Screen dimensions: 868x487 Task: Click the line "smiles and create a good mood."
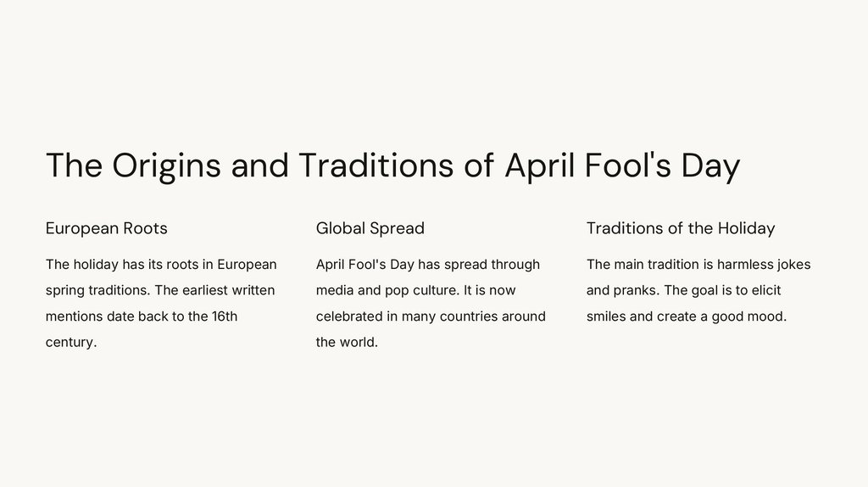pos(687,316)
